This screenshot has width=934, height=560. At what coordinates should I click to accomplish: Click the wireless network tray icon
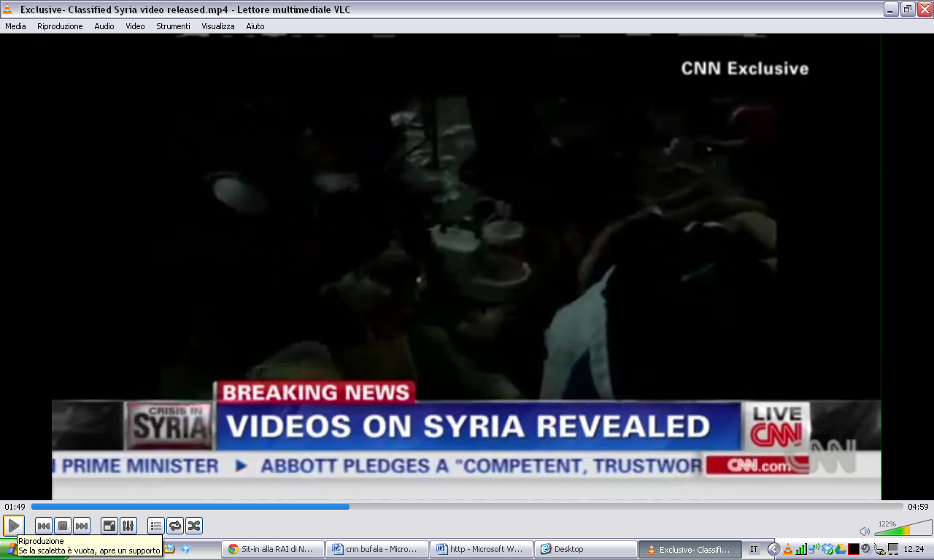(x=814, y=548)
